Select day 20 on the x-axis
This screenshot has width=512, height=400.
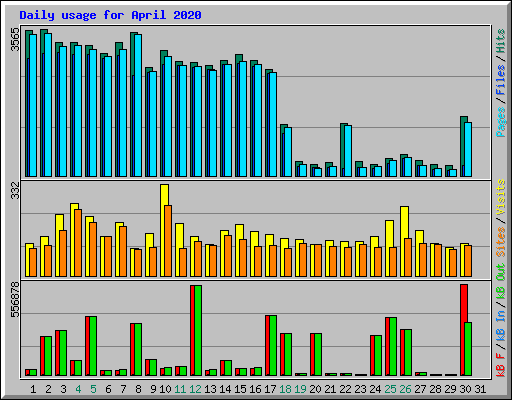coord(315,389)
